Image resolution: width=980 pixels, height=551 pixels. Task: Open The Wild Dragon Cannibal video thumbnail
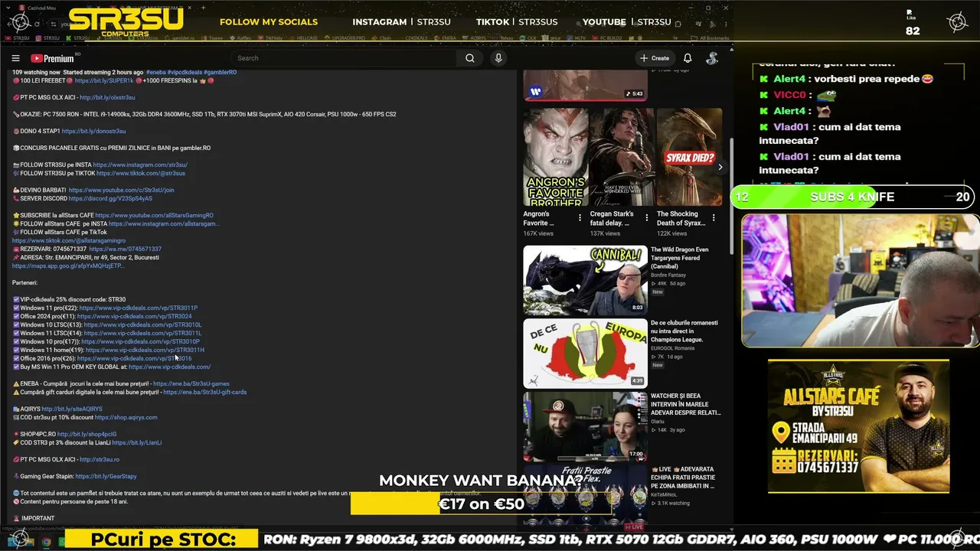(585, 280)
